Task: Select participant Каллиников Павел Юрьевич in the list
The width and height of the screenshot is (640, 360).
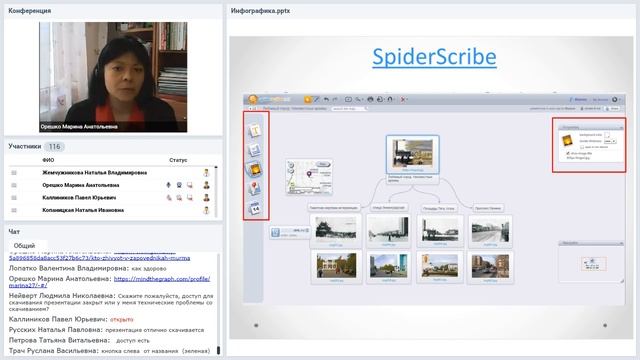Action: [79, 198]
